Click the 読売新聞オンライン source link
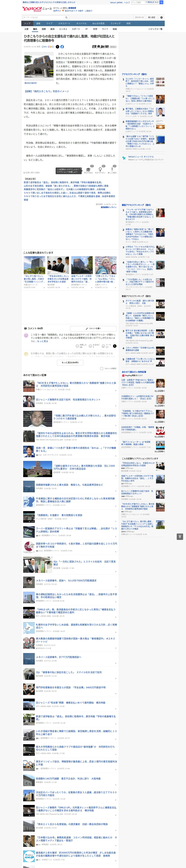This screenshot has width=186, height=868. (108, 207)
